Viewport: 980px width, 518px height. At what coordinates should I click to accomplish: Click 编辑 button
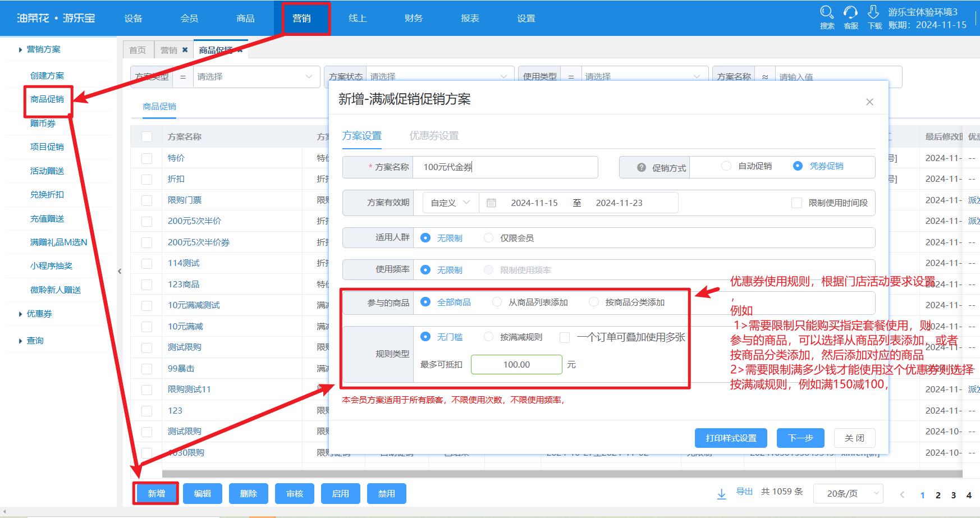(203, 493)
